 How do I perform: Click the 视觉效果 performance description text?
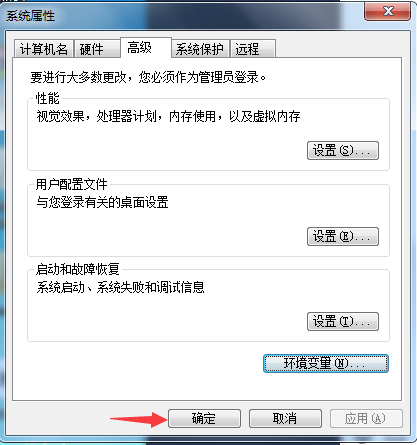pyautogui.click(x=168, y=116)
